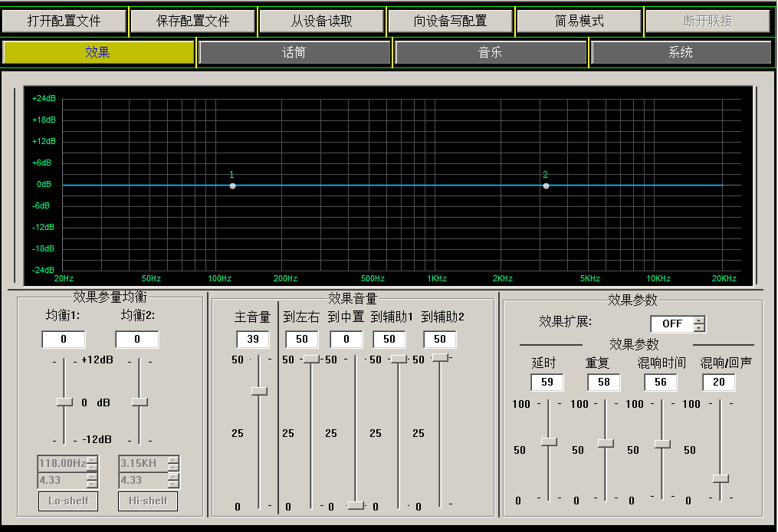778x532 pixels.
Task: Open the 系统 tab
Action: coord(680,53)
